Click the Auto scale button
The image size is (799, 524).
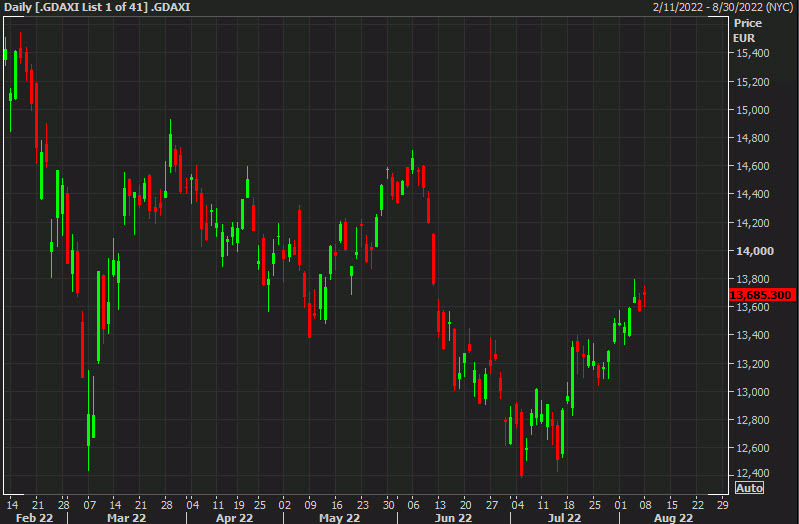[749, 488]
